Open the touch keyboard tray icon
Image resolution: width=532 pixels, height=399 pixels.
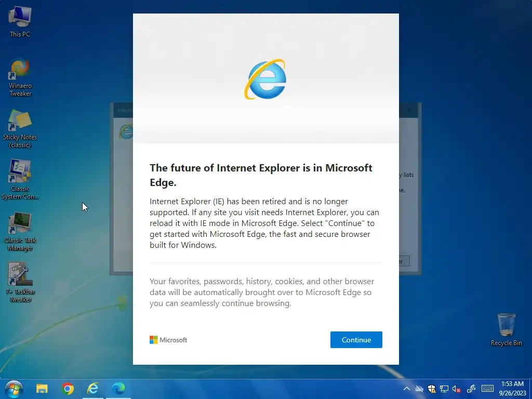point(487,389)
